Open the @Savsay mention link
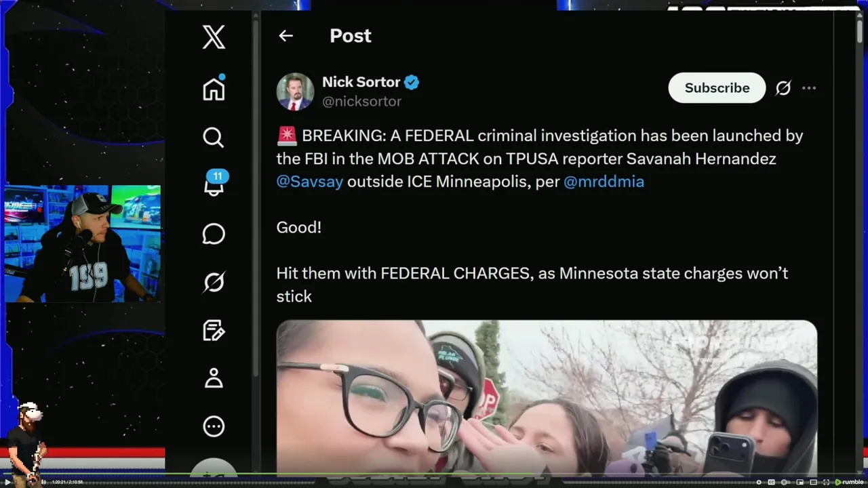Image resolution: width=868 pixels, height=488 pixels. tap(310, 182)
